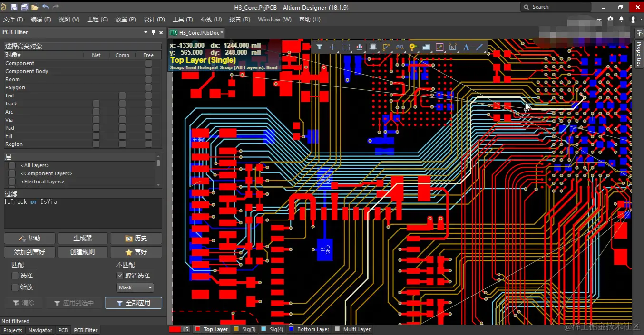Click the selection filter funnel icon
Screen dimensions: 644x335
[x=320, y=47]
